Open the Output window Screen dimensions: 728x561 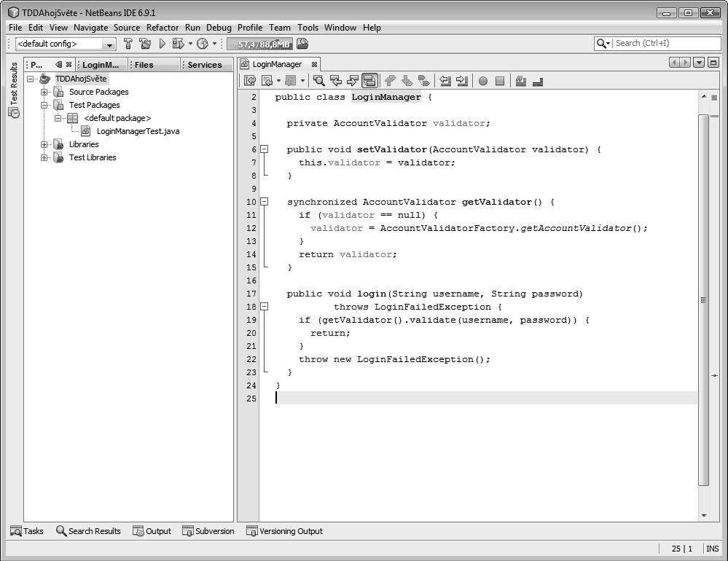pos(152,531)
